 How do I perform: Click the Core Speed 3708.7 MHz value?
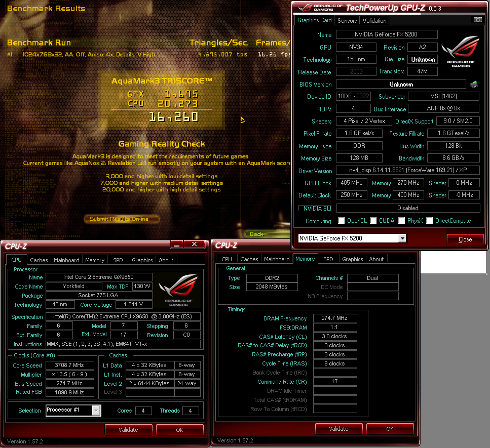click(x=70, y=365)
